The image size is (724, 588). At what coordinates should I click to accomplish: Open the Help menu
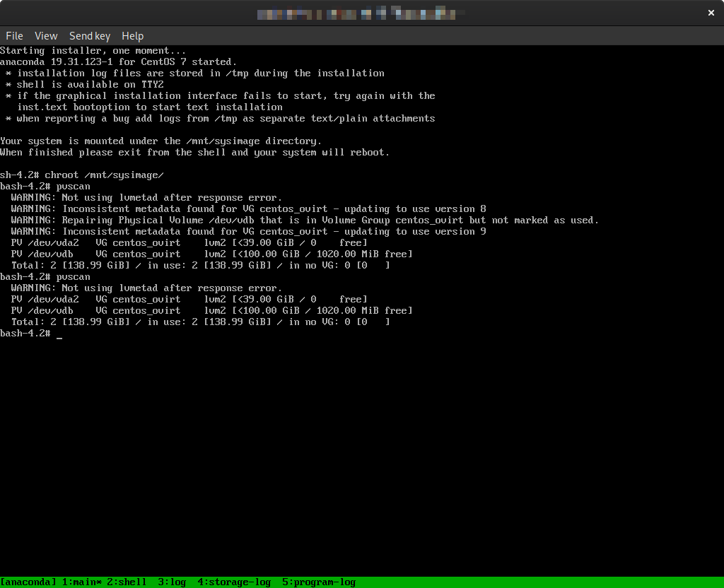point(132,36)
